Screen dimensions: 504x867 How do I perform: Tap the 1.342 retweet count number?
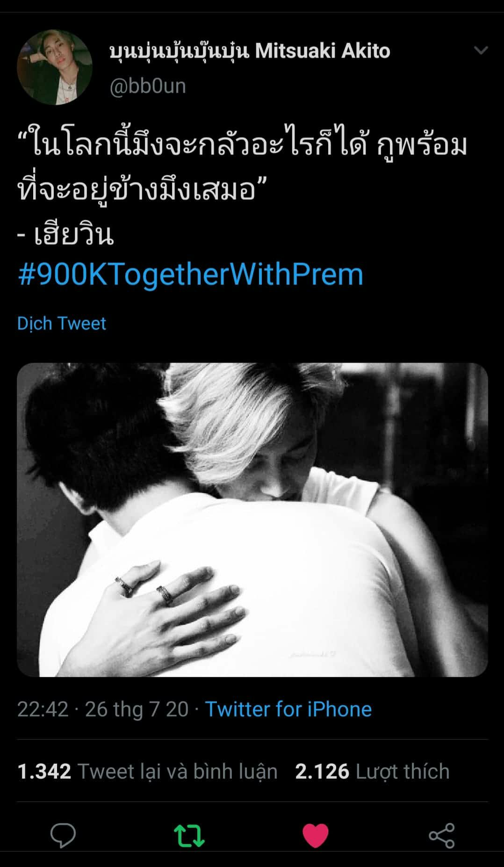(44, 772)
